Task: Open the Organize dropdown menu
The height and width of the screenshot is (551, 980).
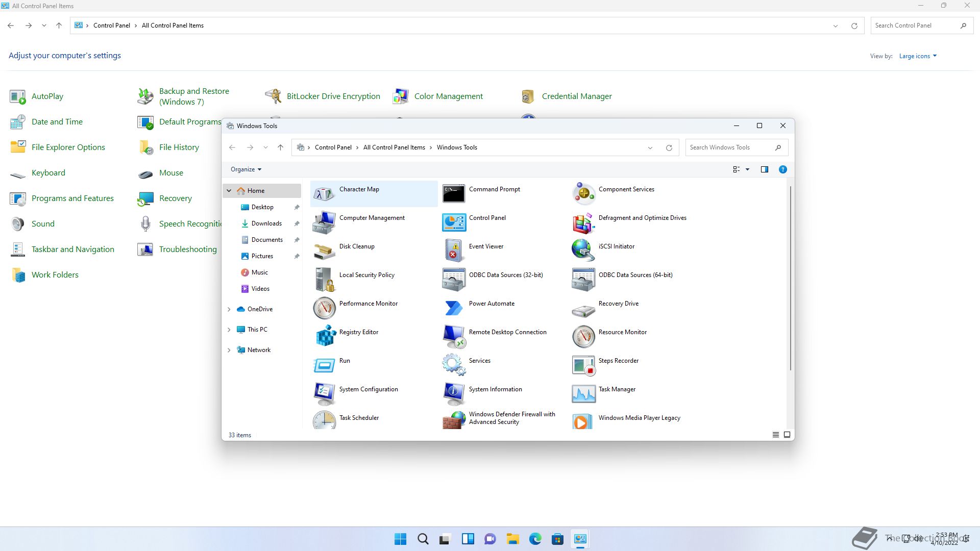Action: 246,169
